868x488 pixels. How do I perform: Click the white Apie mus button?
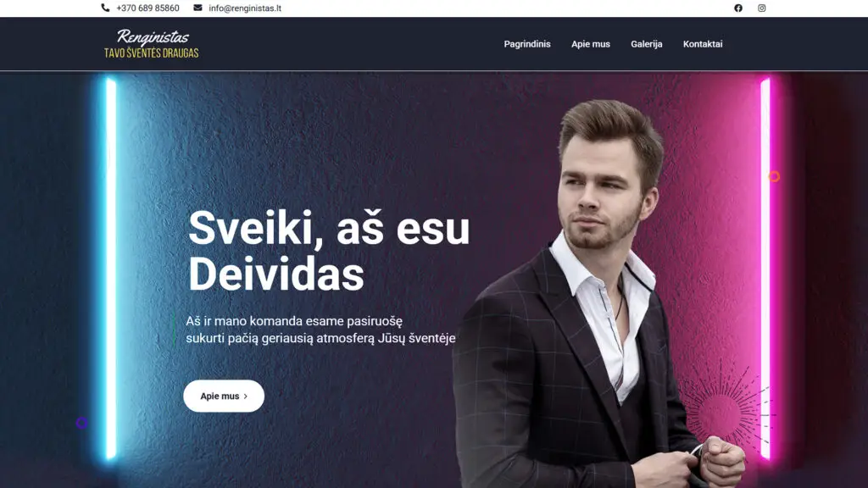click(224, 396)
